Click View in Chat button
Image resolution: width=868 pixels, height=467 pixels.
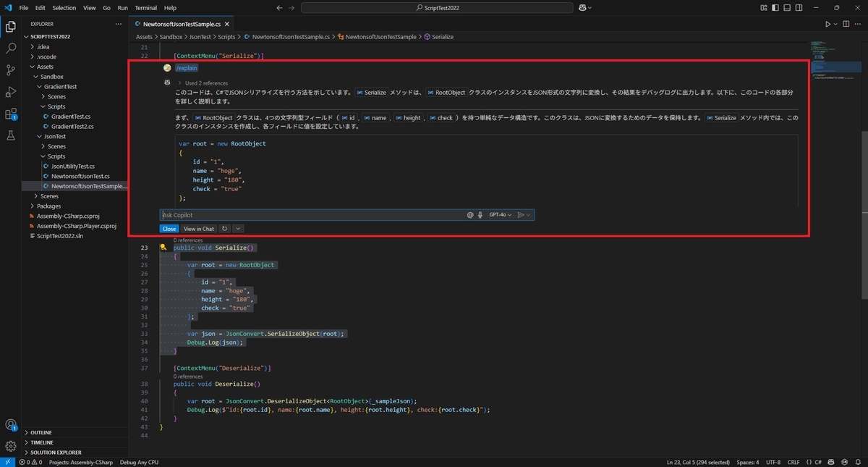pos(199,229)
